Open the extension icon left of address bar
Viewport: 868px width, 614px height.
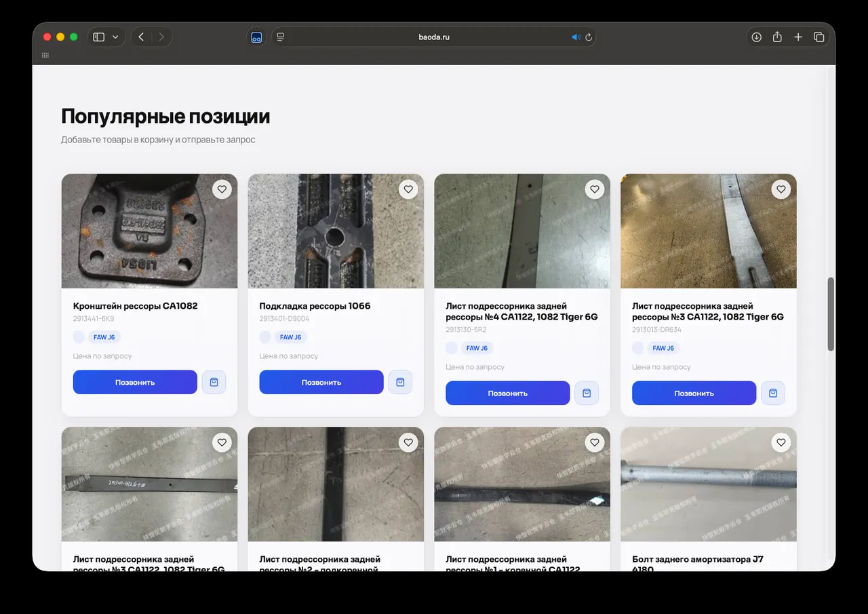pos(256,37)
